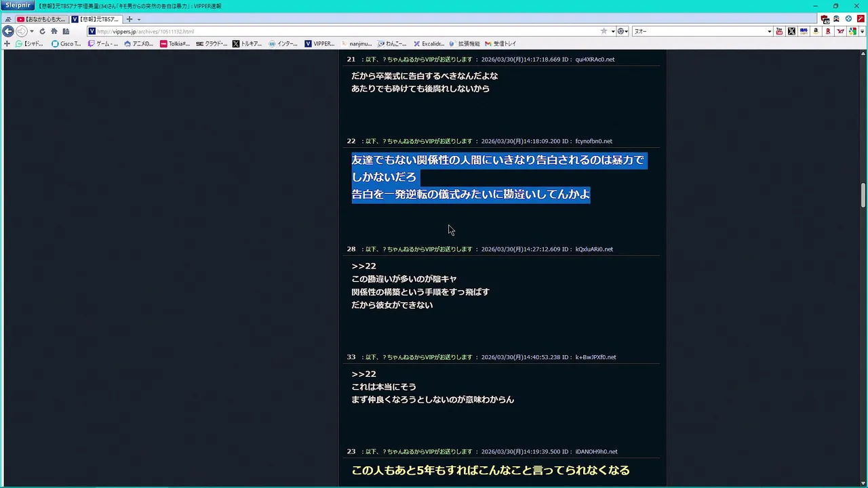868x488 pixels.
Task: Switch to the YouTube おなかも心も tab
Action: [41, 19]
